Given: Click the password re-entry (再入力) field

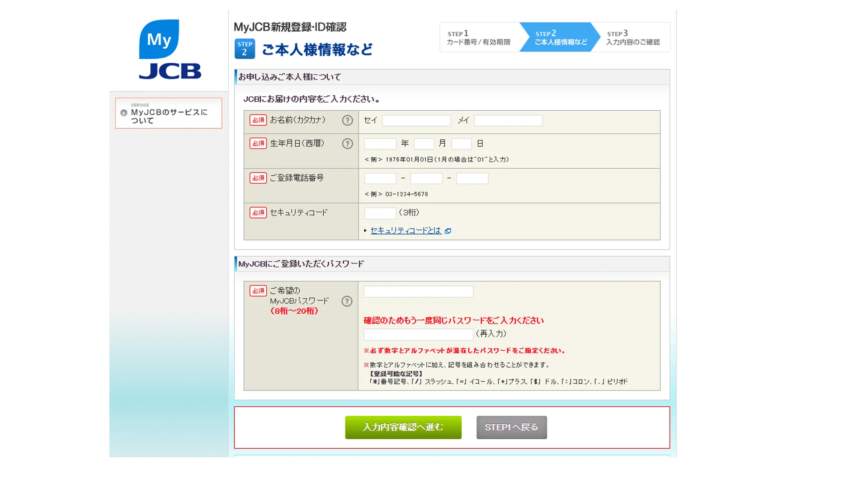Looking at the screenshot, I should pos(418,335).
